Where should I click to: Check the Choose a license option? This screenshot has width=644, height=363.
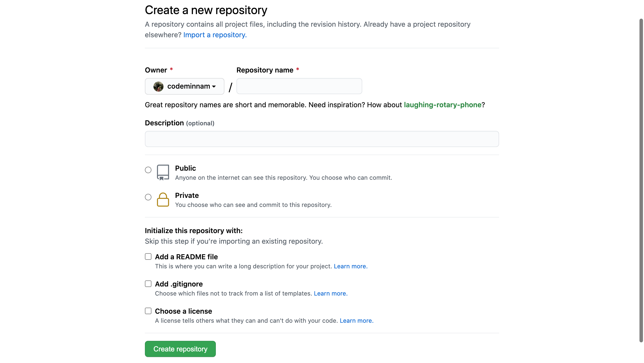pos(148,311)
